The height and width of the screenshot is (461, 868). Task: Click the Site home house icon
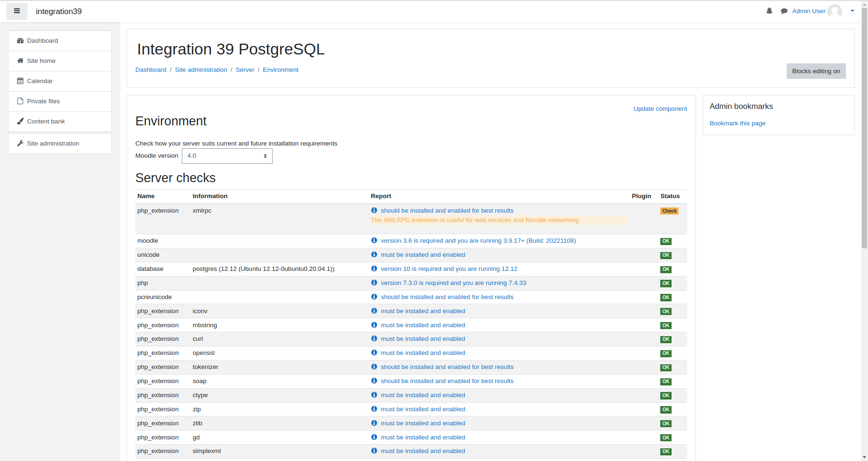pyautogui.click(x=20, y=61)
